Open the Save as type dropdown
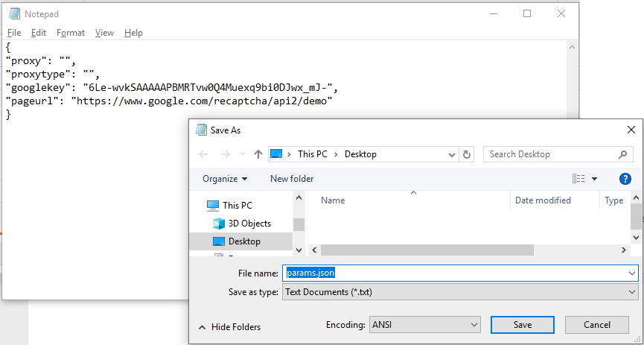The width and height of the screenshot is (644, 345). point(460,292)
